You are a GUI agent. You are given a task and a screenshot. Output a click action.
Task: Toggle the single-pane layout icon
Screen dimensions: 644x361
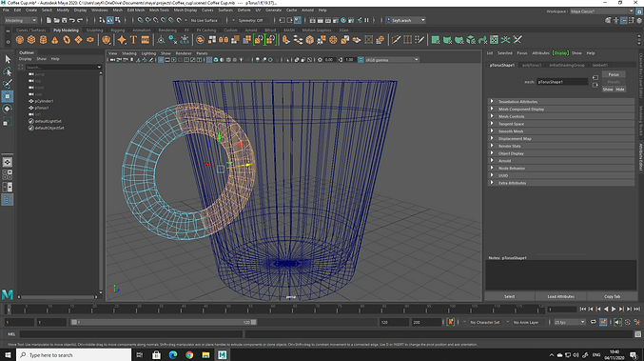click(8, 162)
